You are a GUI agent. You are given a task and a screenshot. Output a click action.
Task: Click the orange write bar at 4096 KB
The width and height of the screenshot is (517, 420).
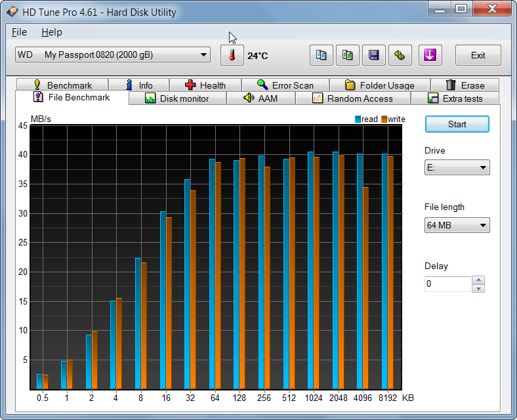pyautogui.click(x=365, y=288)
